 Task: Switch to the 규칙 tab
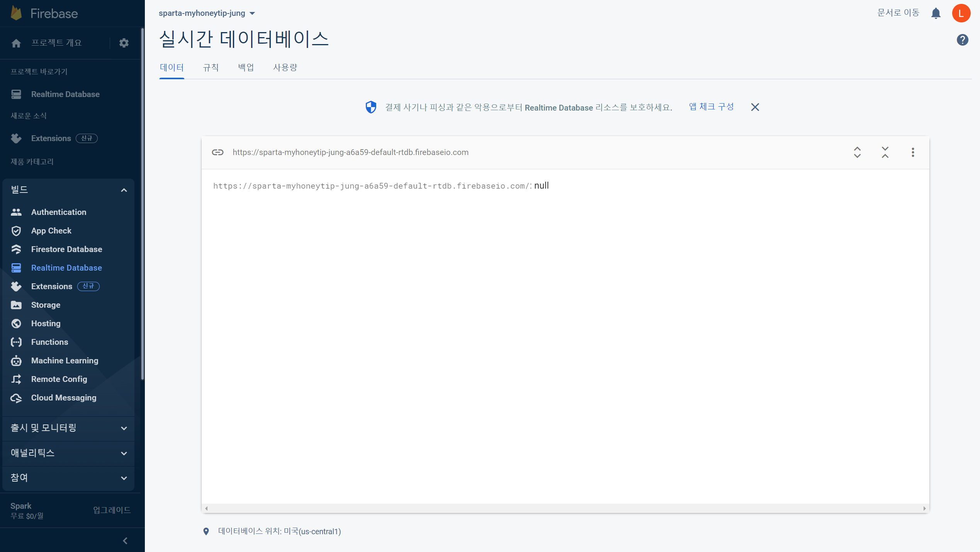[x=211, y=68]
